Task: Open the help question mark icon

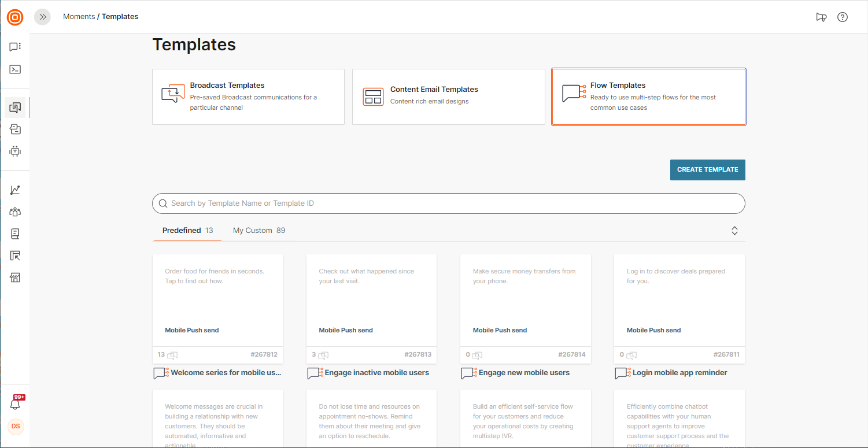Action: (843, 17)
